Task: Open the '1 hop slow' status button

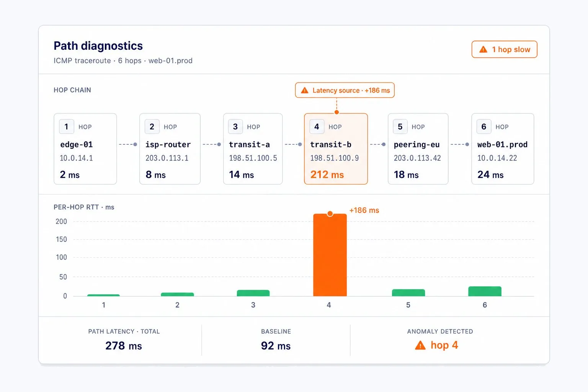Action: tap(505, 49)
